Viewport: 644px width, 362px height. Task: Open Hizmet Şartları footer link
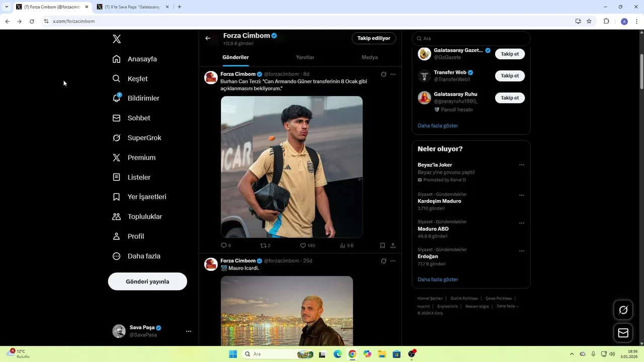[x=430, y=298]
